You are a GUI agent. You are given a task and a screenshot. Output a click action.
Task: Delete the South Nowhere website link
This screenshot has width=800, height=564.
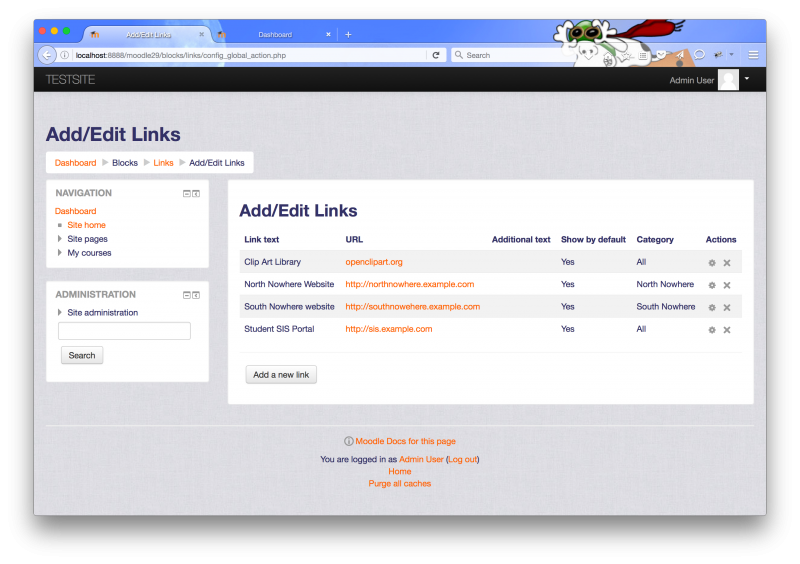click(727, 308)
